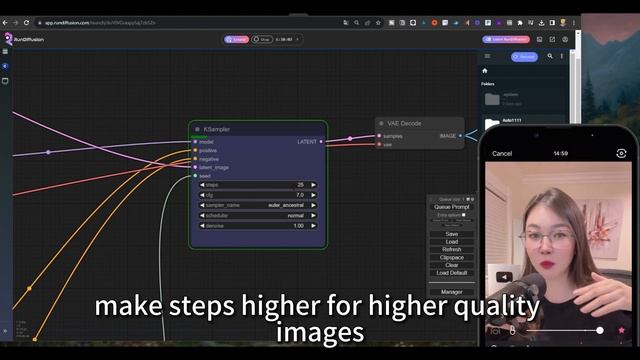Click the purple button in file browser

524,56
